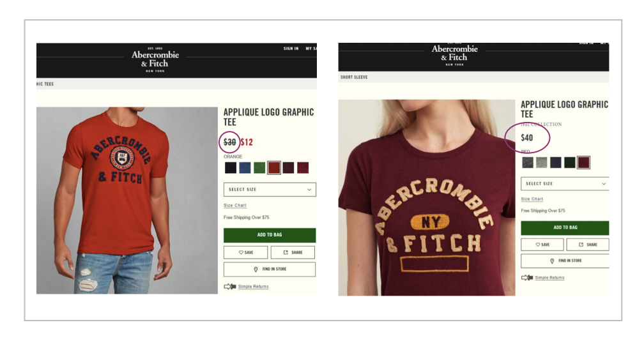Select the navy swatch on right product
Viewport: 644px width, 341px height.
[556, 162]
